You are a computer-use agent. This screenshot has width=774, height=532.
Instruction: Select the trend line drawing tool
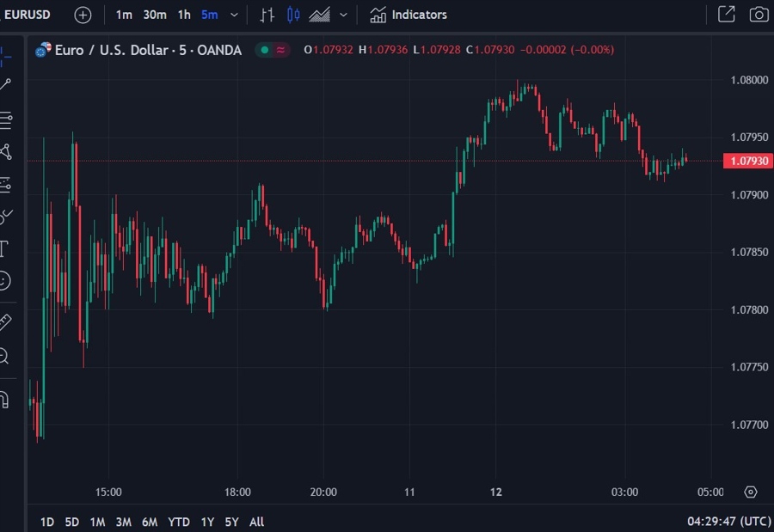pos(5,84)
